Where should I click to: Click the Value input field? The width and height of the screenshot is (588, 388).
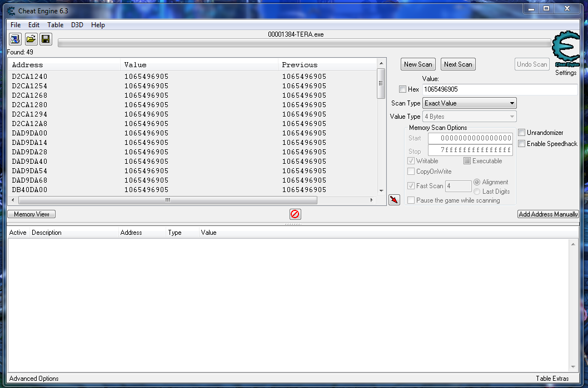click(499, 89)
